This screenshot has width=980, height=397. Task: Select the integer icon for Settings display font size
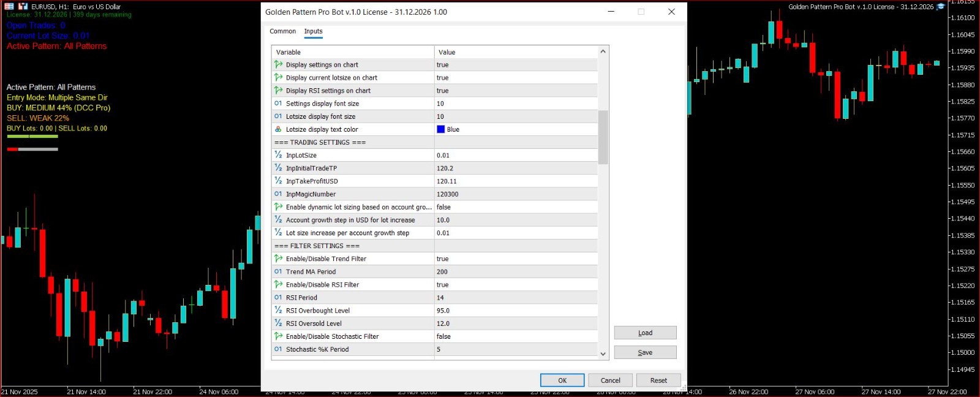click(x=278, y=104)
